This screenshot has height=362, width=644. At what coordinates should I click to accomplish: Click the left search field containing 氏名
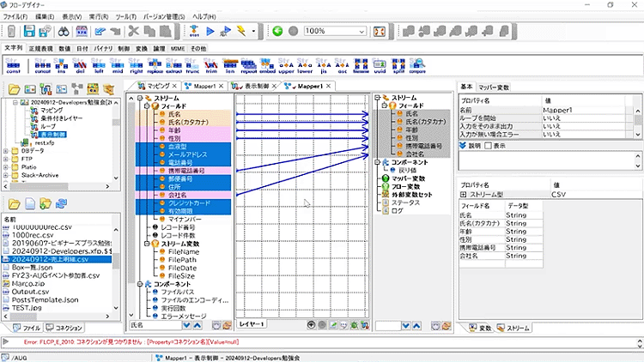(x=155, y=325)
